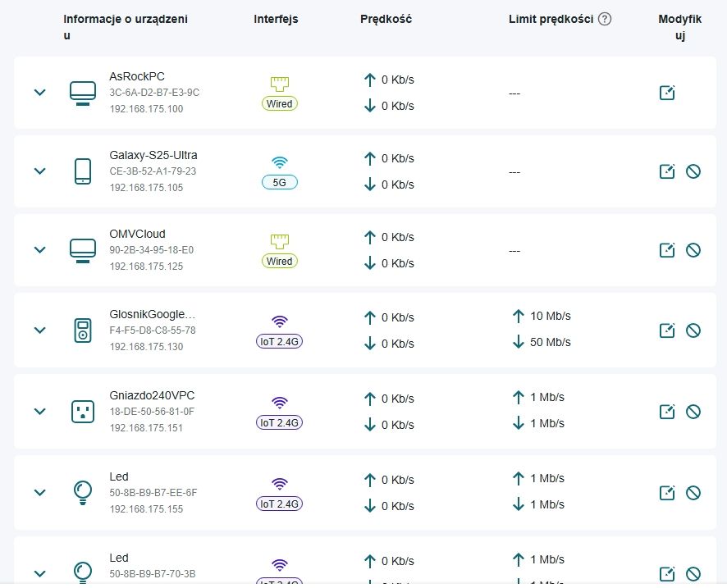This screenshot has width=727, height=588.
Task: Click the Prędkość column header
Action: click(386, 19)
